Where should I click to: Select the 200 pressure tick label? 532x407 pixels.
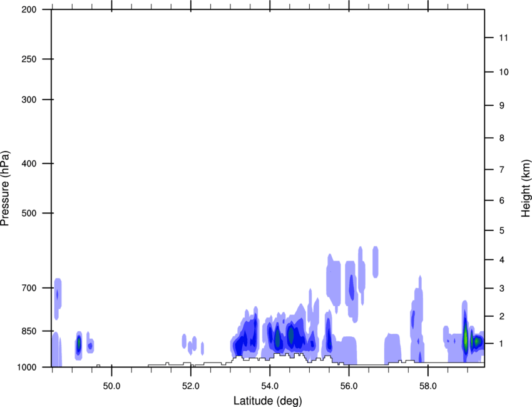tap(29, 9)
